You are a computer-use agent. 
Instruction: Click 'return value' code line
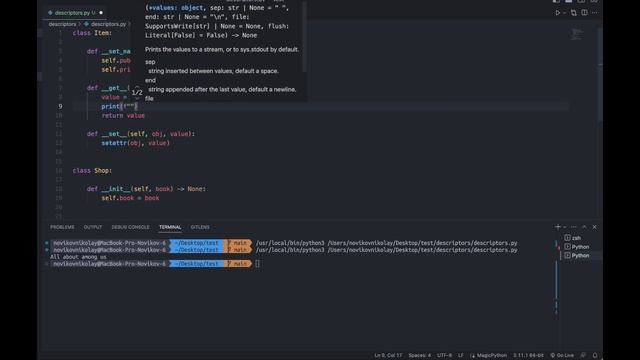point(123,116)
